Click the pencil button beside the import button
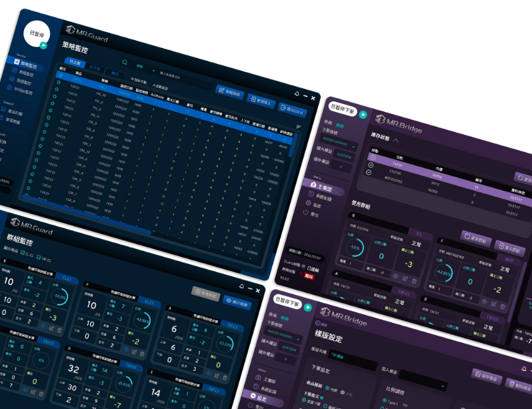 click(x=230, y=92)
